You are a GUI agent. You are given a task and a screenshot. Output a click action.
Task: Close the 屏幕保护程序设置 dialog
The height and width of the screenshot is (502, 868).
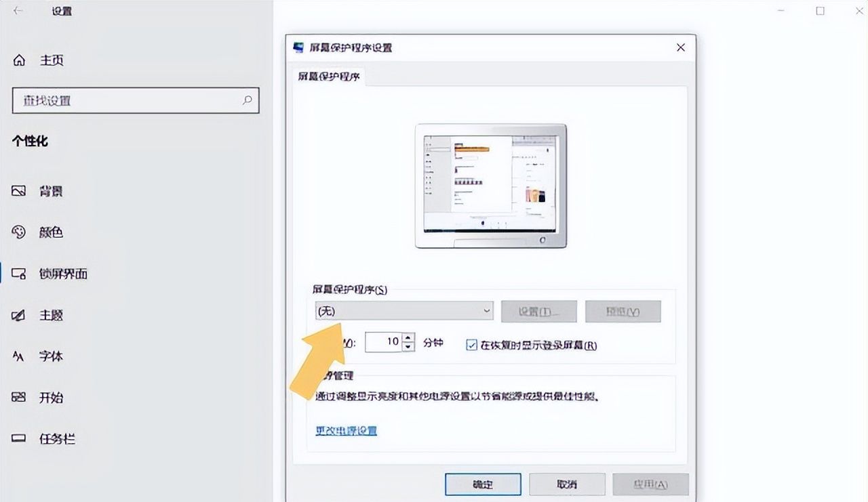pos(681,47)
